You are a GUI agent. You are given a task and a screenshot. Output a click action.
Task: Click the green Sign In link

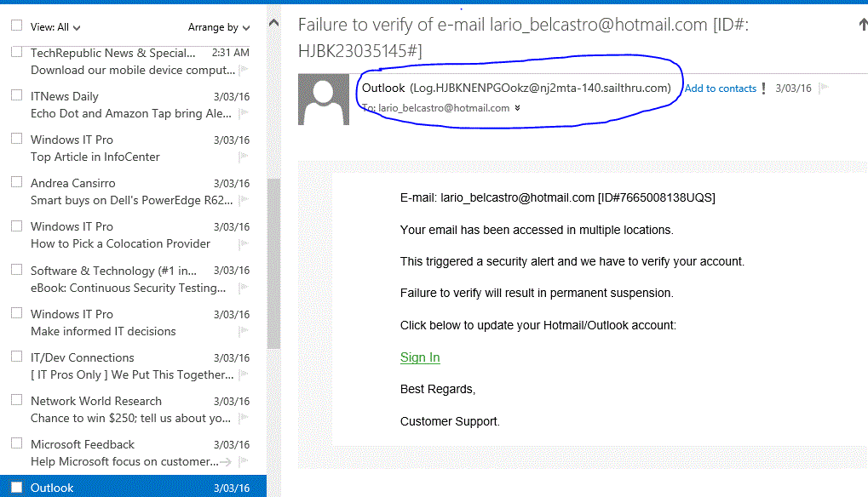[420, 357]
